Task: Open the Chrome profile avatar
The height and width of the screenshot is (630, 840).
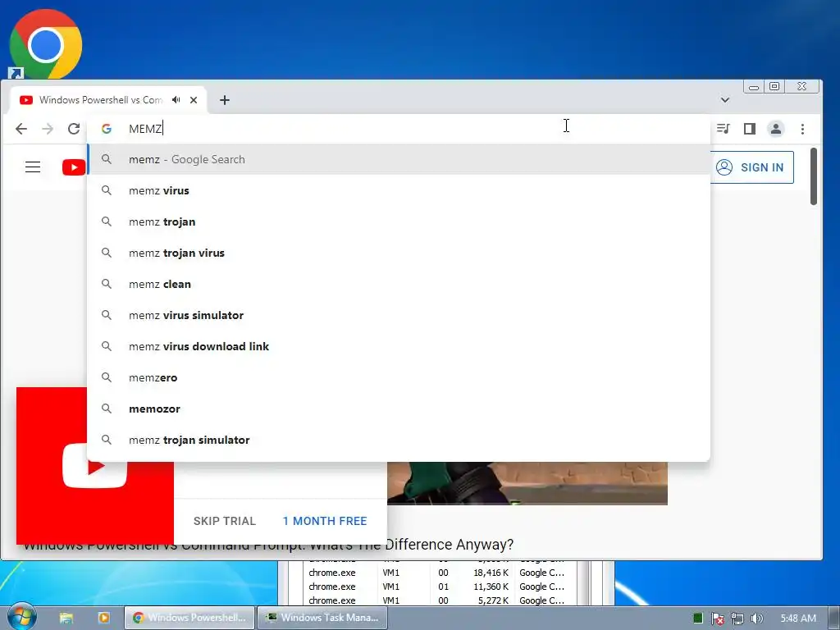Action: coord(776,129)
